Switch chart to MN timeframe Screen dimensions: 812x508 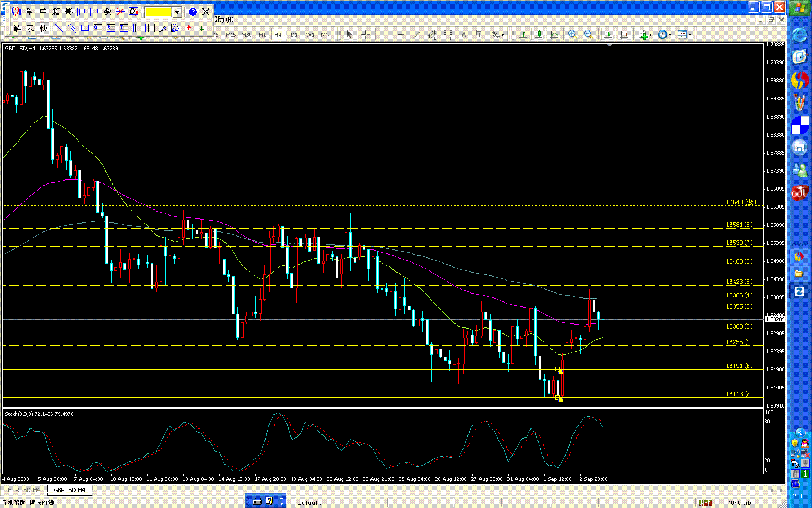[x=325, y=34]
